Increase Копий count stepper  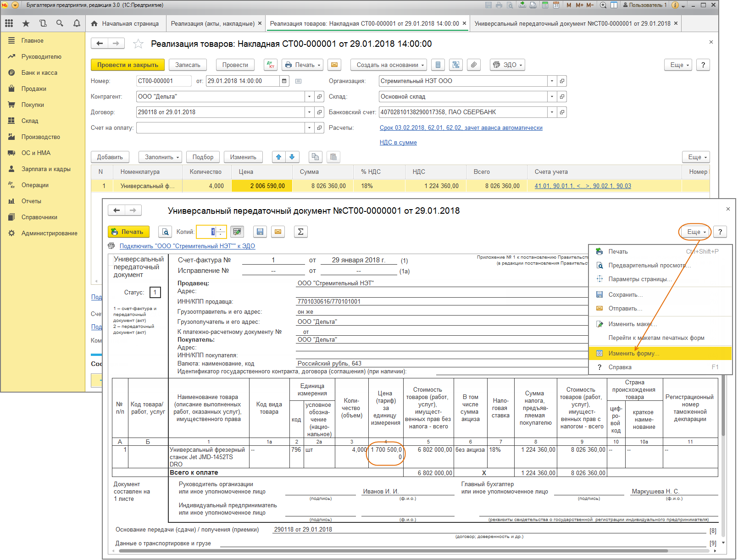click(x=221, y=229)
